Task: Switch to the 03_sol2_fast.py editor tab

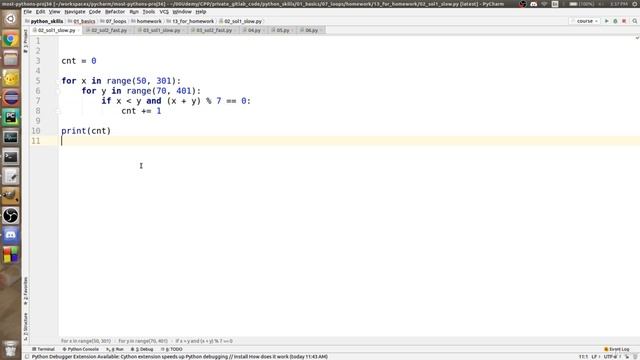Action: (x=214, y=30)
